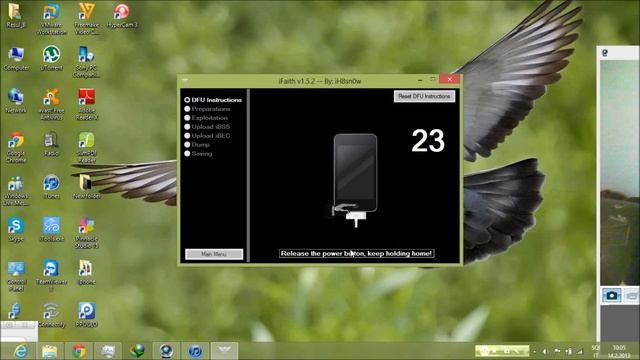The height and width of the screenshot is (360, 640).
Task: Minimize the iFaith window
Action: tap(420, 80)
